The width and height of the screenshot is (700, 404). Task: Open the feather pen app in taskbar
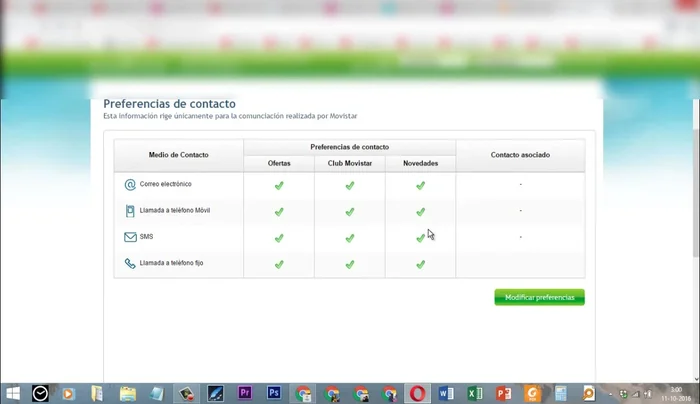click(215, 393)
